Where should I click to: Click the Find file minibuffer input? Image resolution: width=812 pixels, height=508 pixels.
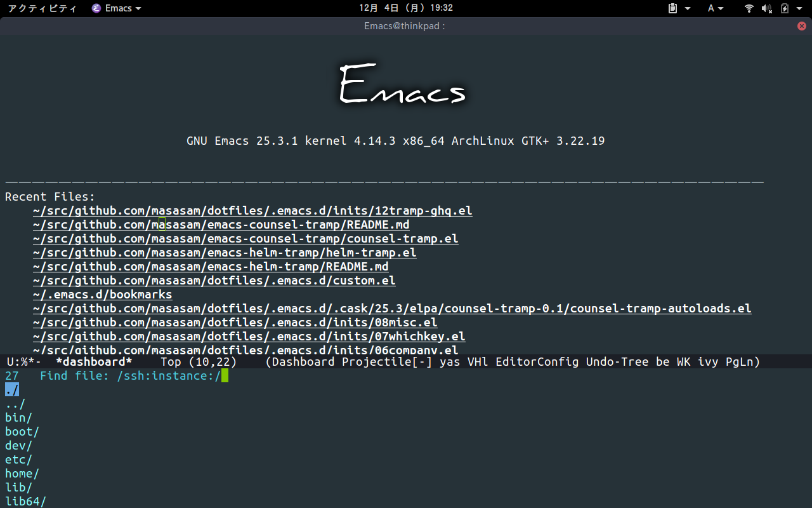tap(134, 376)
